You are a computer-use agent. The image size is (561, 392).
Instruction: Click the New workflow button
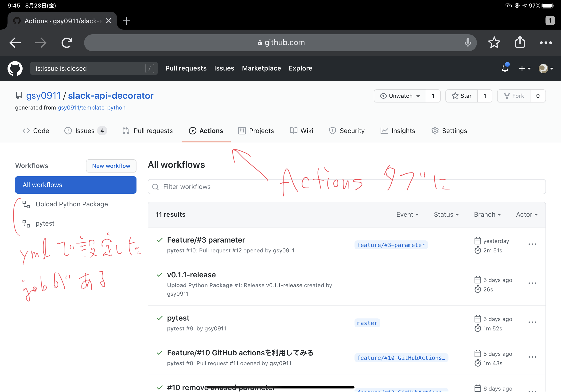pos(111,166)
